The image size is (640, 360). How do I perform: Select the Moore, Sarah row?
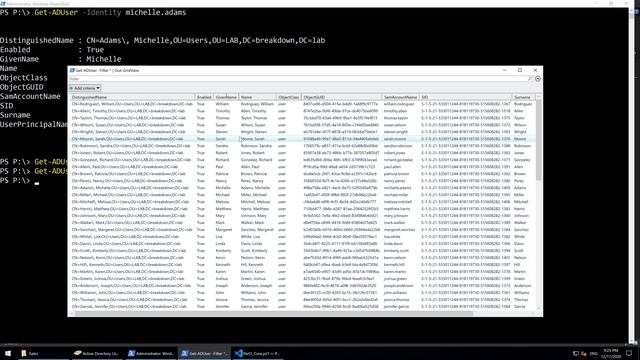click(302, 139)
